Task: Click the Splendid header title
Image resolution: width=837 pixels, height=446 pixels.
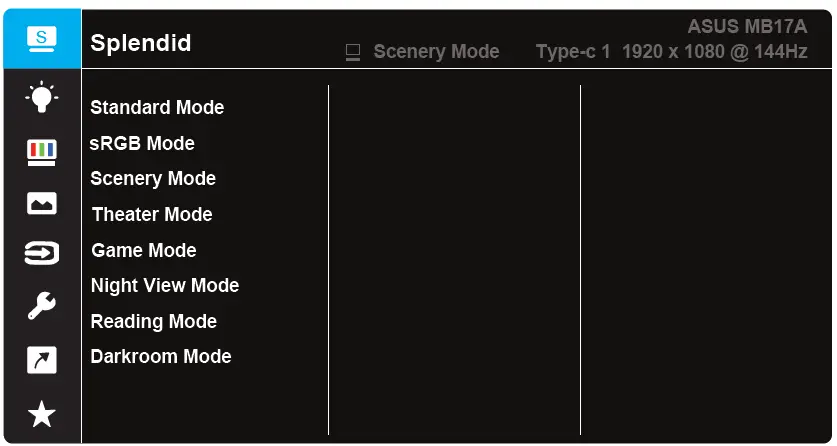Action: click(x=140, y=44)
